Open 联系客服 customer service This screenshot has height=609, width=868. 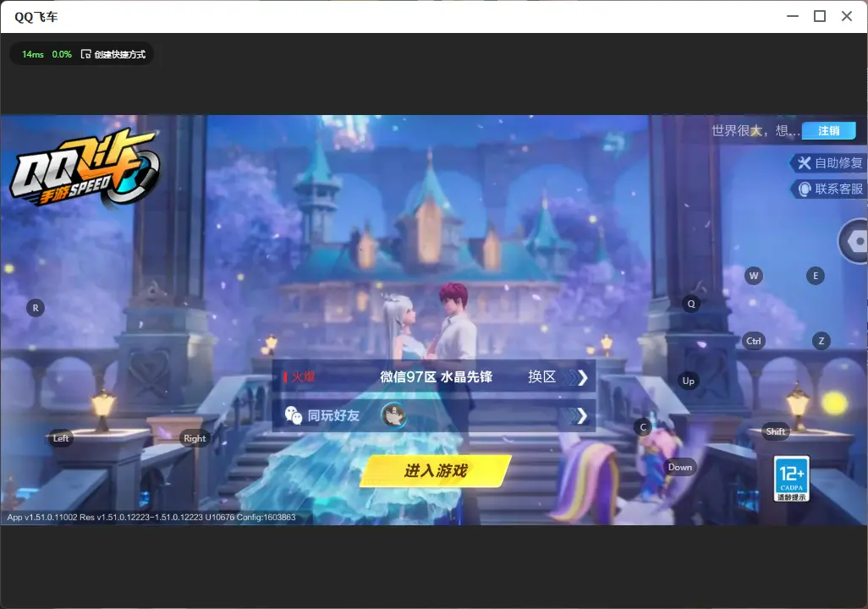[x=829, y=189]
